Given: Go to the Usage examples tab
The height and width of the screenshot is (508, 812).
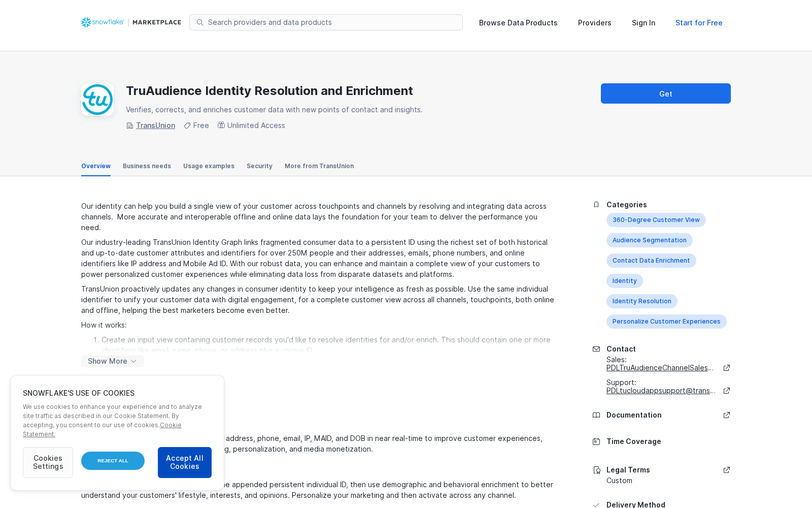Looking at the screenshot, I should (x=209, y=166).
